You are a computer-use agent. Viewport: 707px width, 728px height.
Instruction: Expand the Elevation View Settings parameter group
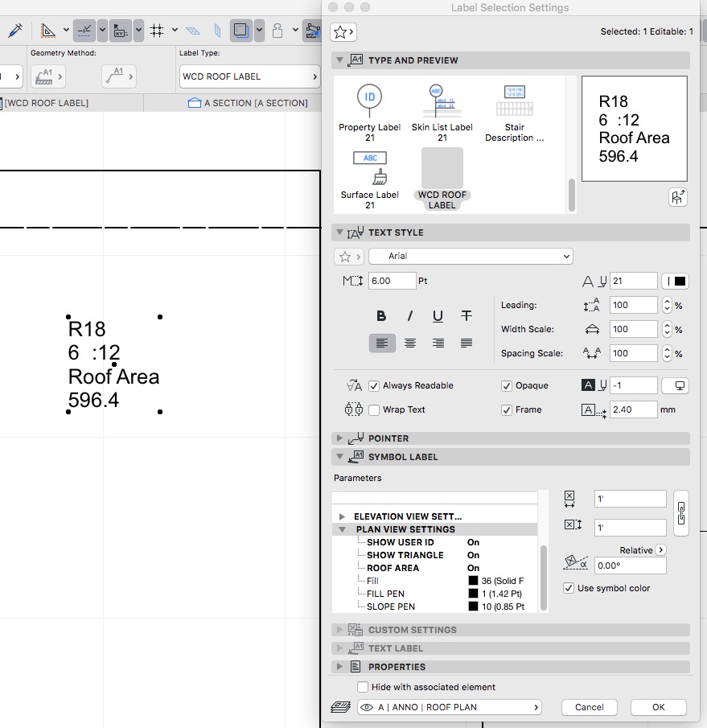(343, 516)
